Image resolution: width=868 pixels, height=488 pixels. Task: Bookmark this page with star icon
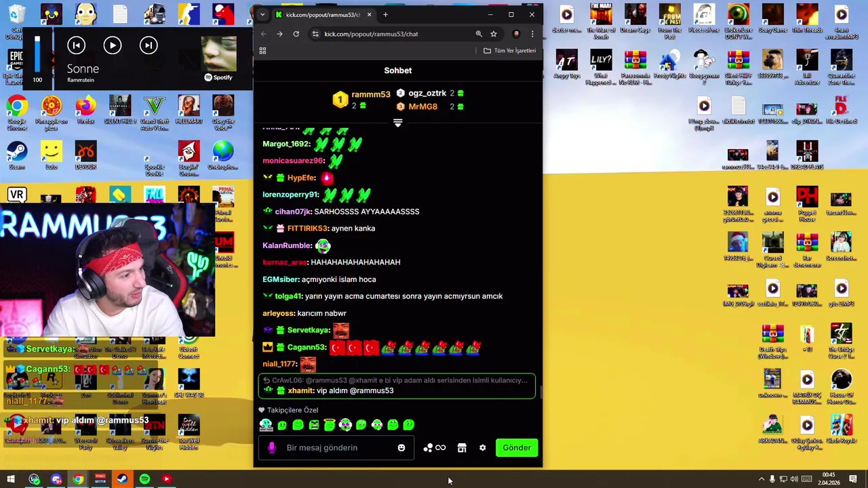[x=494, y=34]
